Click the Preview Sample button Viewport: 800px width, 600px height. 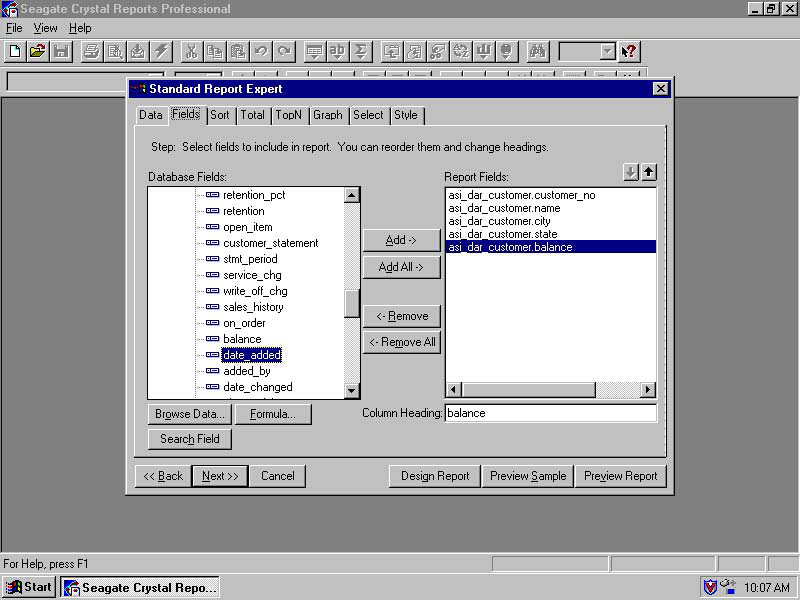pyautogui.click(x=528, y=476)
